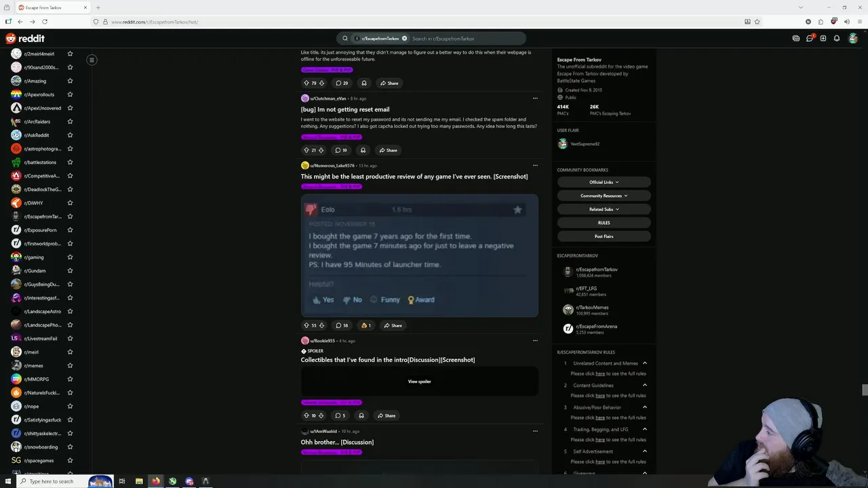Collapse rule 4 Trading, Begging, and LFG

[x=644, y=429]
